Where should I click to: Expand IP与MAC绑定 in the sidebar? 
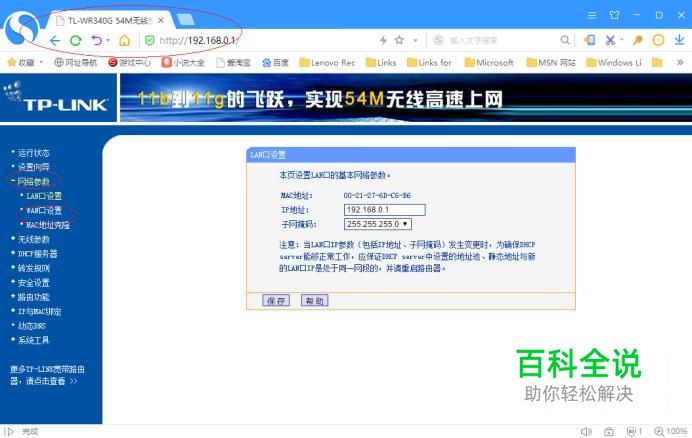coord(40,312)
